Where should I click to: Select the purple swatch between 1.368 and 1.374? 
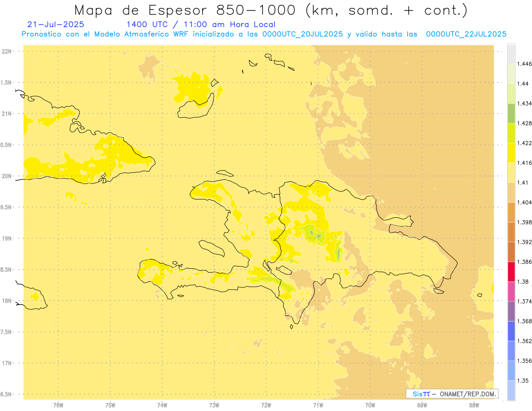[511, 311]
